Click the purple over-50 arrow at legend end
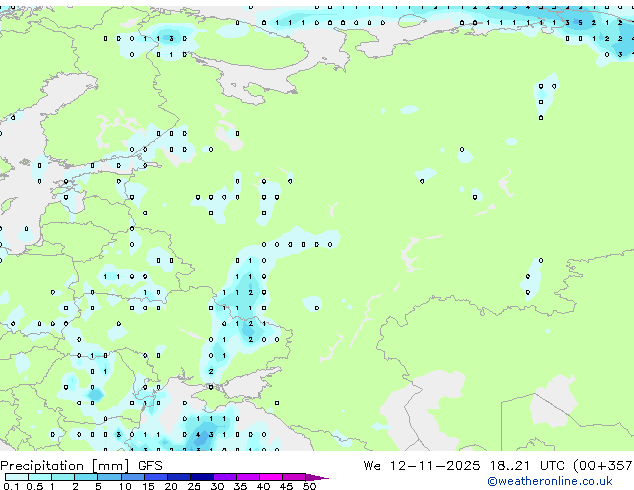 (x=317, y=477)
